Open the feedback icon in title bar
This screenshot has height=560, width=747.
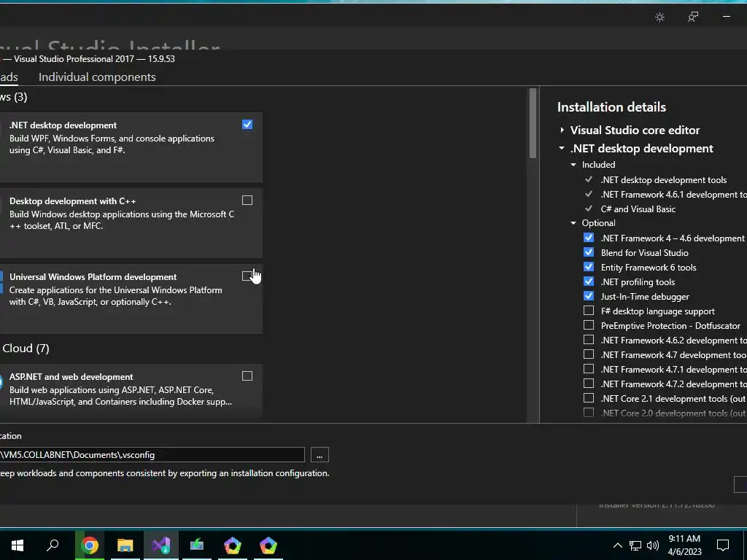point(693,17)
